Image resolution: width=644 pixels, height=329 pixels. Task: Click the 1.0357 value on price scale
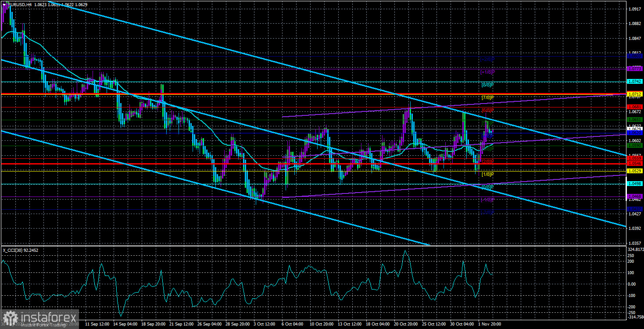[x=635, y=243]
